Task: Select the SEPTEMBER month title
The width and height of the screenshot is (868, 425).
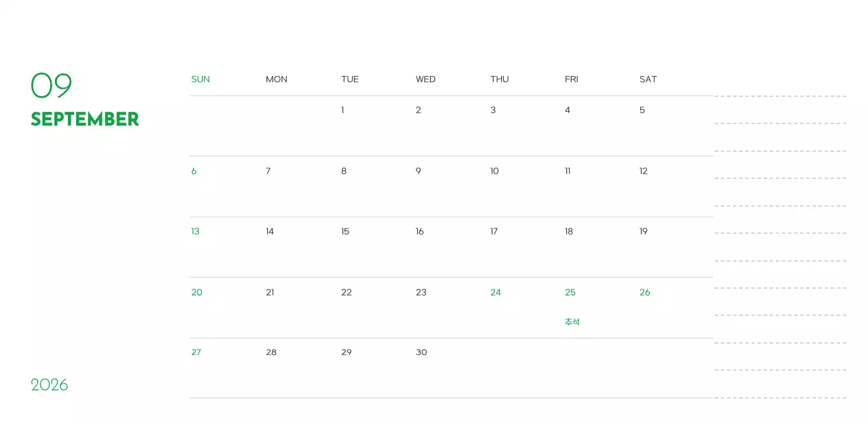Action: (85, 119)
